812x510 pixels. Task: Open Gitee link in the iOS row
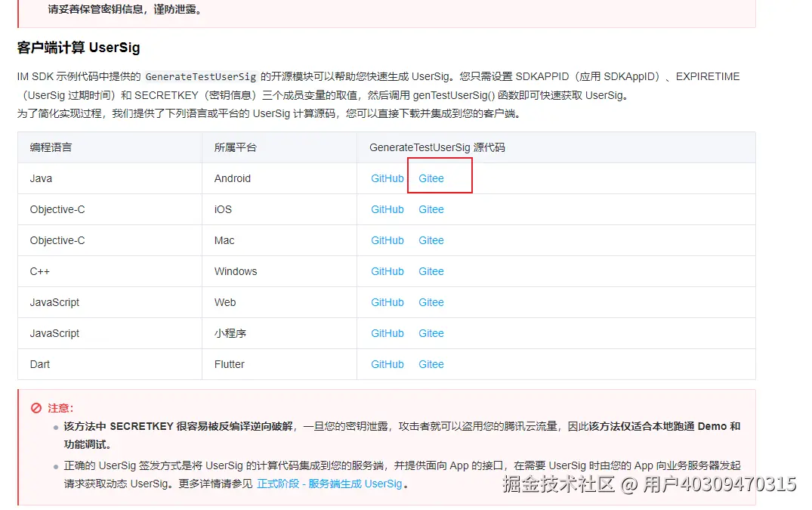pyautogui.click(x=431, y=210)
